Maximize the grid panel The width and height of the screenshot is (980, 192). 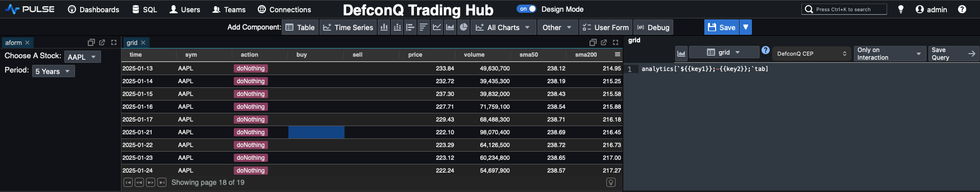coord(616,42)
